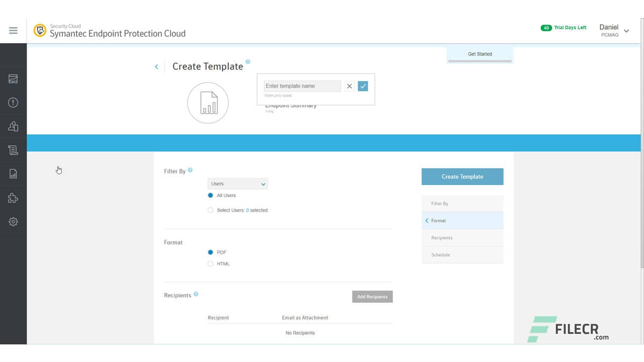Open the dashboard icon in sidebar
This screenshot has height=362, width=644.
(13, 79)
